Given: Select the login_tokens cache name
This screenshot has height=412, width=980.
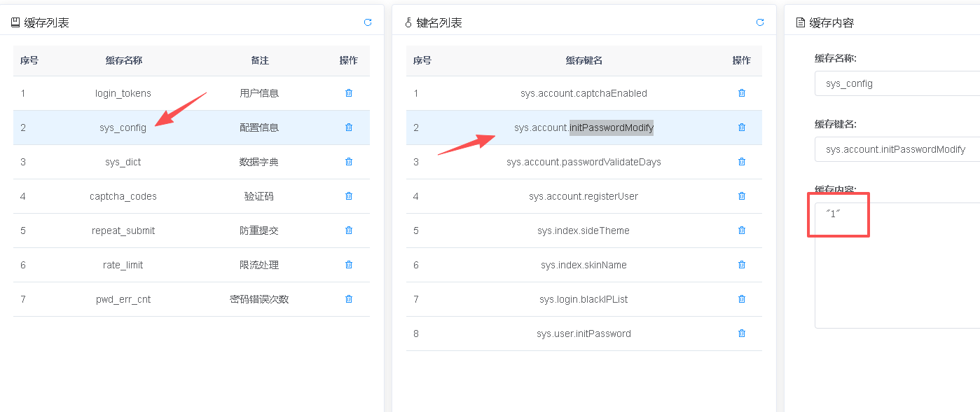Looking at the screenshot, I should pyautogui.click(x=123, y=93).
